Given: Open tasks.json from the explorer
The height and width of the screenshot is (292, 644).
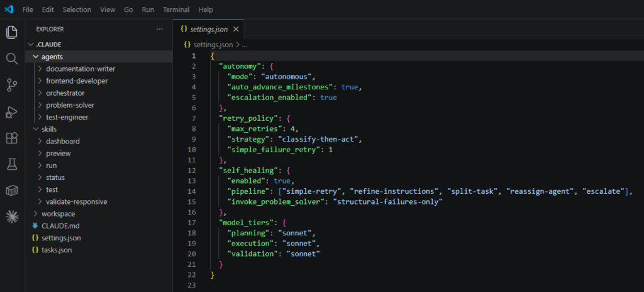Looking at the screenshot, I should pos(57,250).
